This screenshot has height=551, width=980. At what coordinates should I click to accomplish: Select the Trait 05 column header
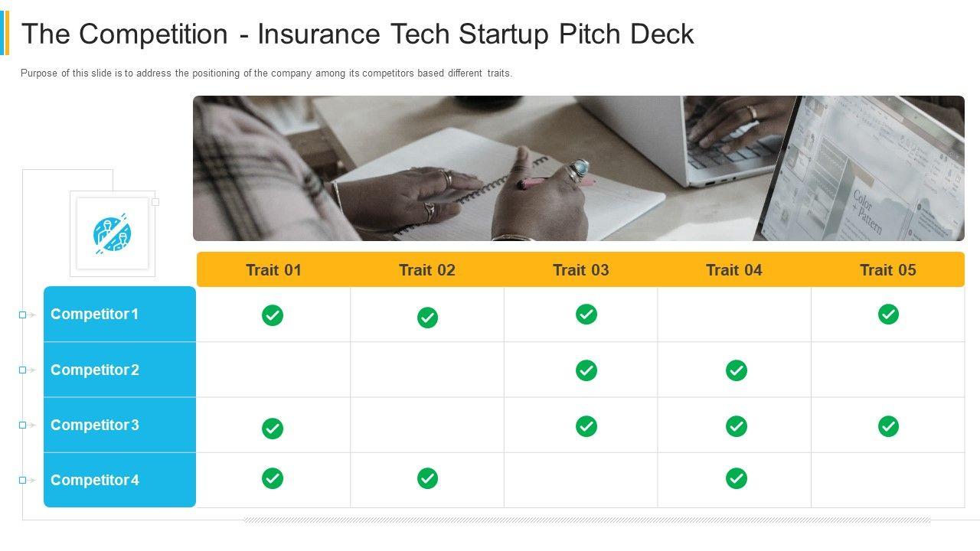pos(887,269)
